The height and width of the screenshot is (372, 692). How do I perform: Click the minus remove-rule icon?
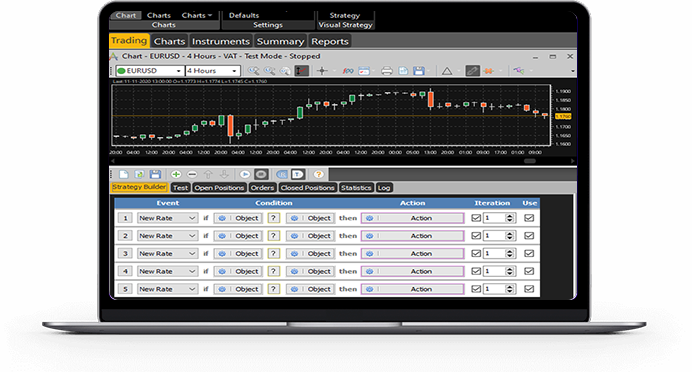(192, 174)
